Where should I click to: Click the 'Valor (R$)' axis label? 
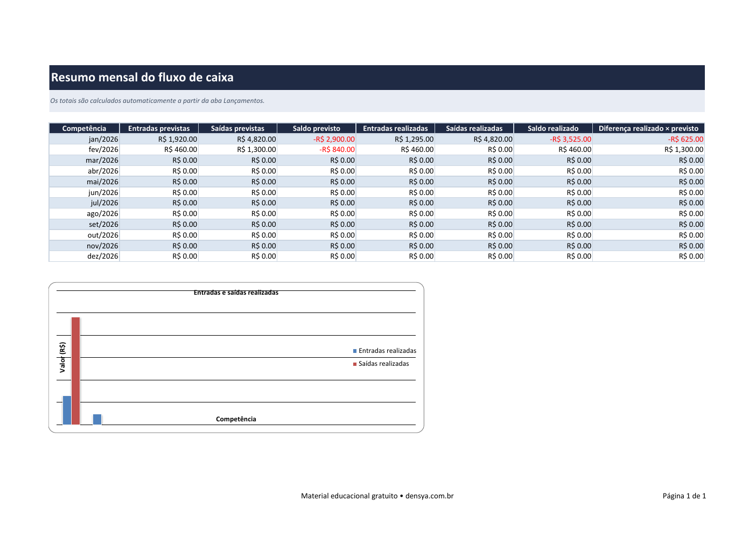pyautogui.click(x=62, y=358)
